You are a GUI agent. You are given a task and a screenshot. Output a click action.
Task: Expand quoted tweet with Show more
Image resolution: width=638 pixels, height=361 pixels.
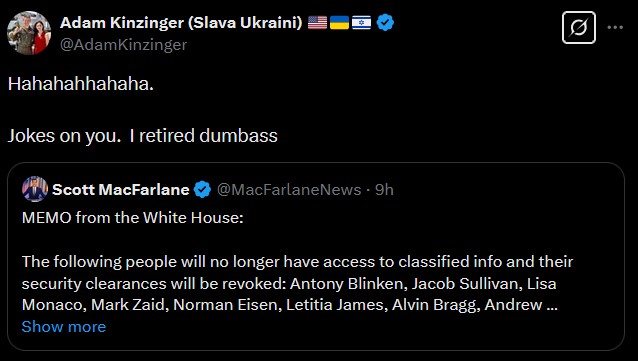[64, 327]
